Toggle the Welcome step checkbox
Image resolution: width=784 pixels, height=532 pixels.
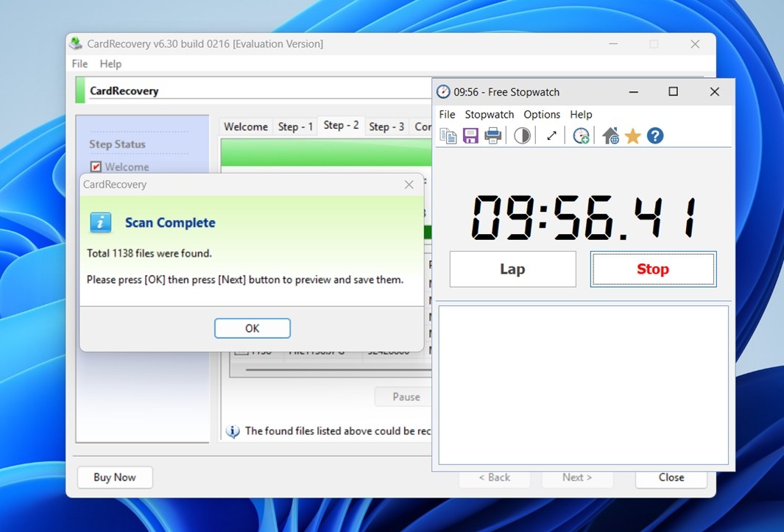(x=94, y=166)
